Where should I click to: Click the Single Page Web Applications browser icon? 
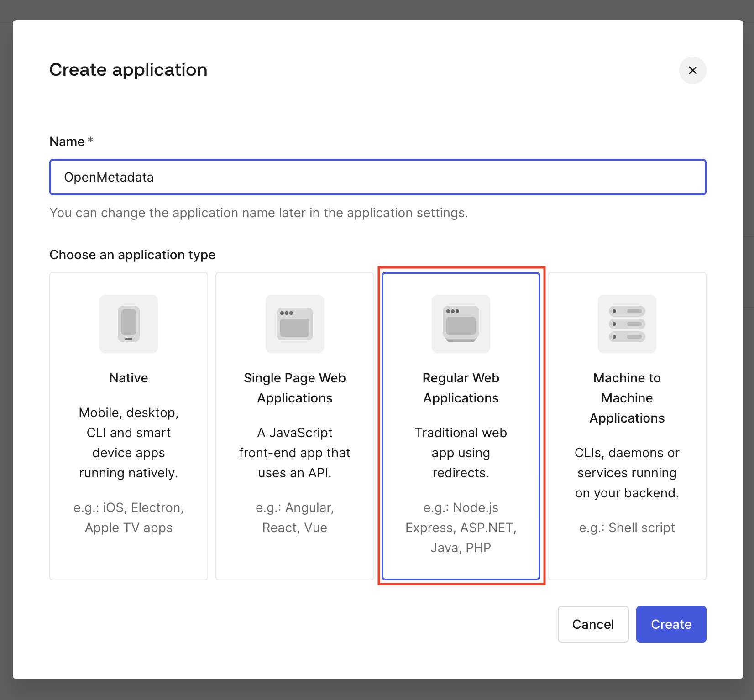[294, 324]
